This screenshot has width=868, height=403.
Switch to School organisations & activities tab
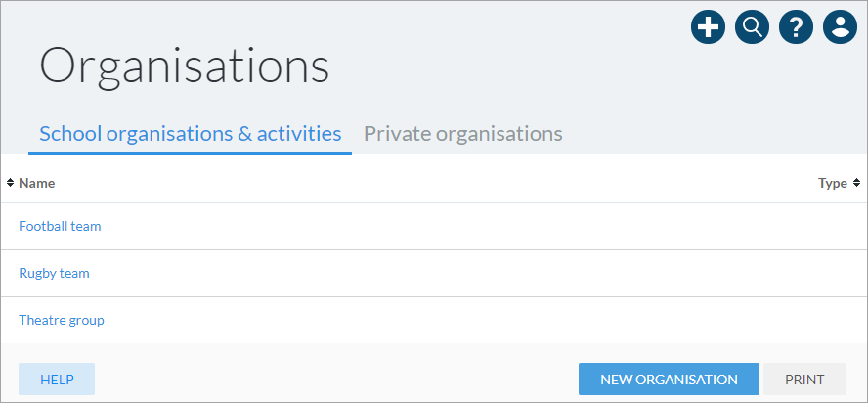(x=190, y=134)
